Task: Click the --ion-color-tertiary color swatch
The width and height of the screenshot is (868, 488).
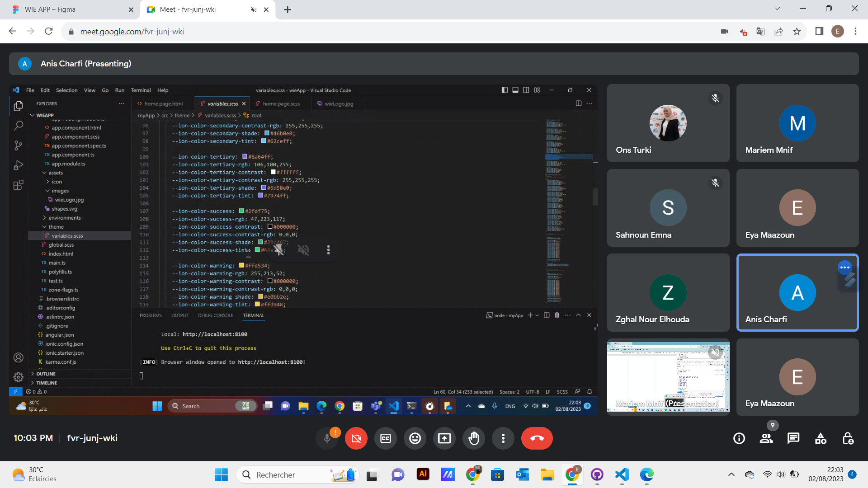Action: pyautogui.click(x=245, y=156)
